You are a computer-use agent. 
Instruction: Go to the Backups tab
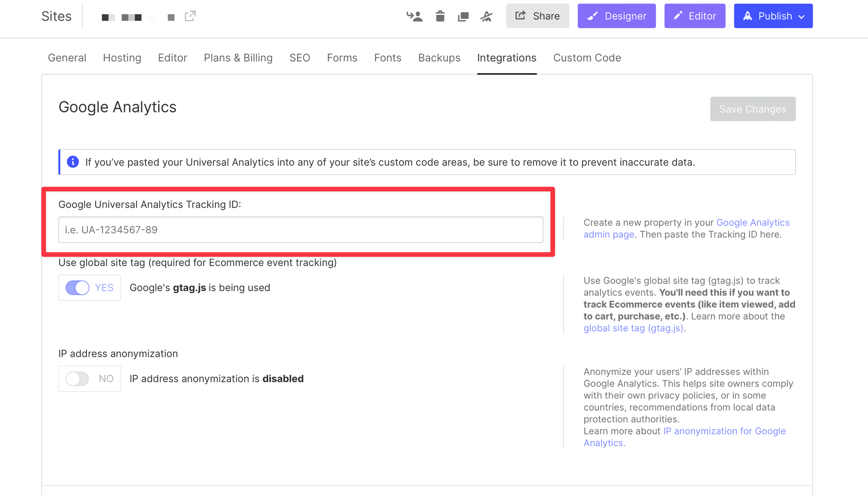pos(439,58)
